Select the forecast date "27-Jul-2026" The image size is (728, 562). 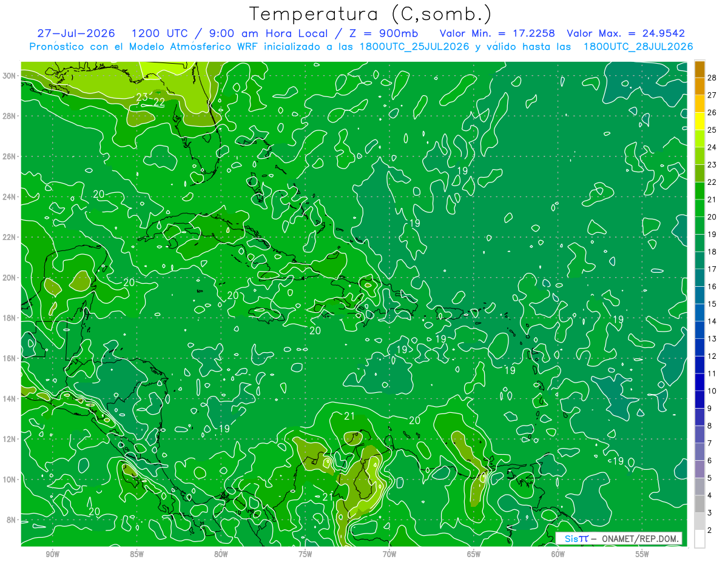coord(76,33)
